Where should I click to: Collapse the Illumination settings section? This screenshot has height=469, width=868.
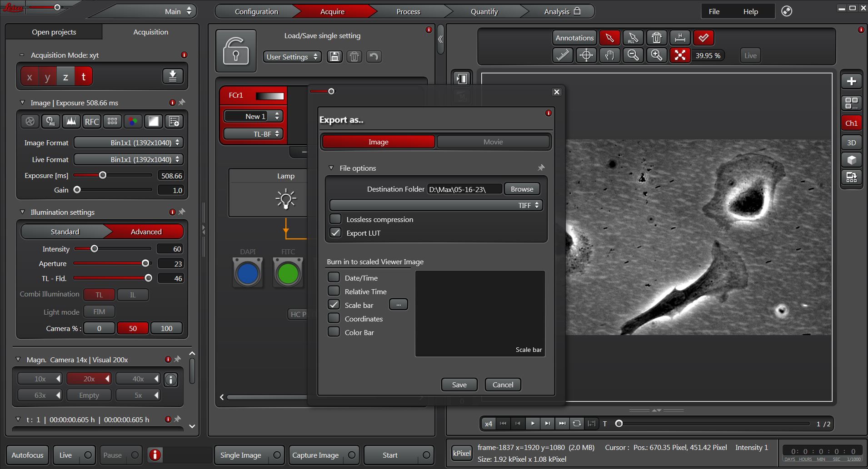[22, 212]
